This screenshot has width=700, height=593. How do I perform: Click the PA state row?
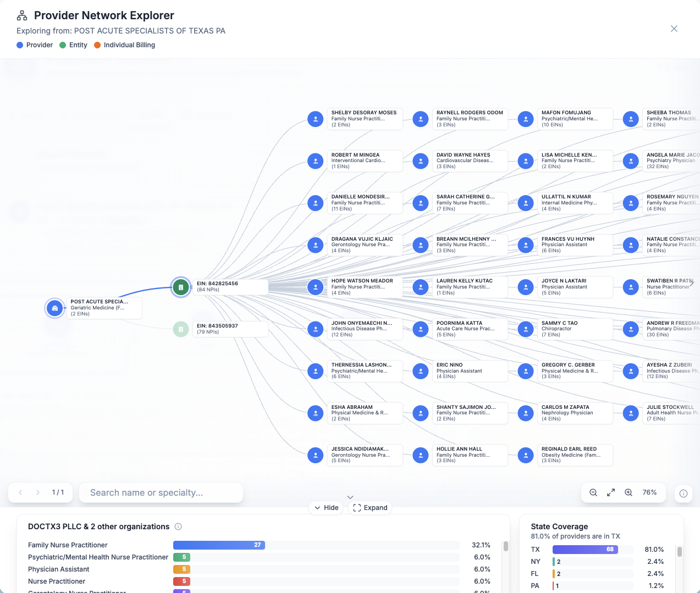597,586
